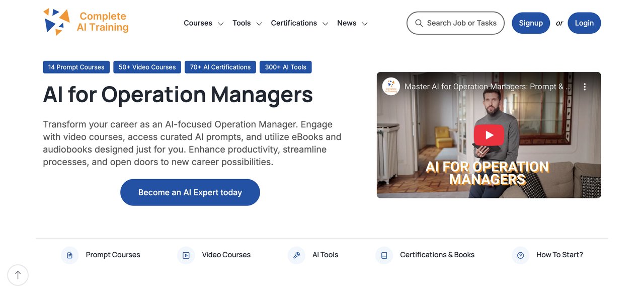Click the How To Start question icon
Viewport: 644px width, 293px height.
(x=521, y=255)
